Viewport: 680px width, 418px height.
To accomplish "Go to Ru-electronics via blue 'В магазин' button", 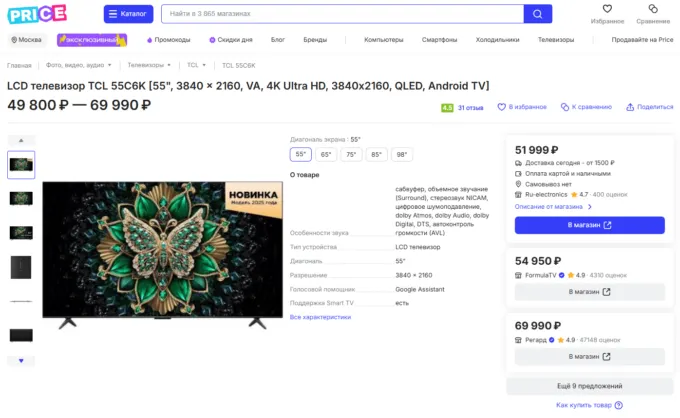I will point(589,225).
